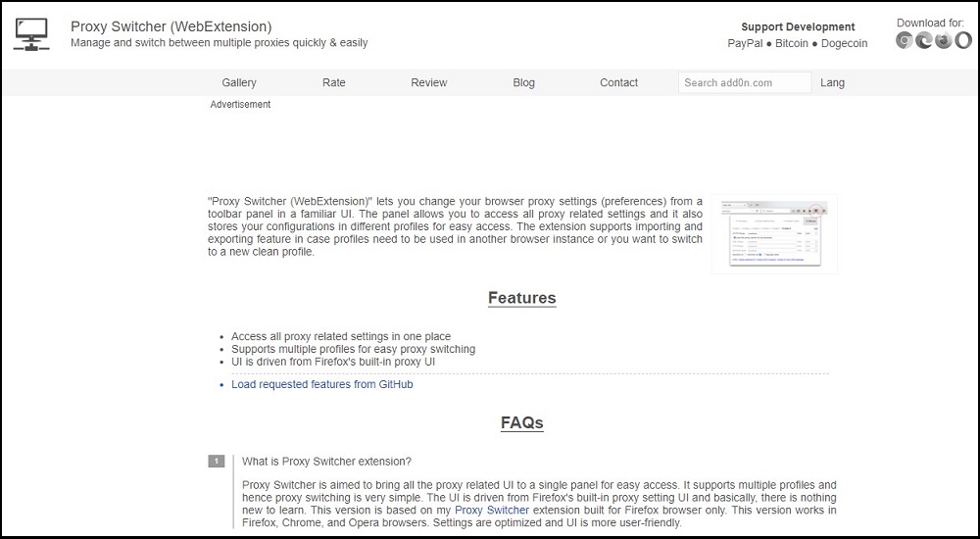Go to the Review section
Viewport: 980px width, 539px height.
coord(429,82)
